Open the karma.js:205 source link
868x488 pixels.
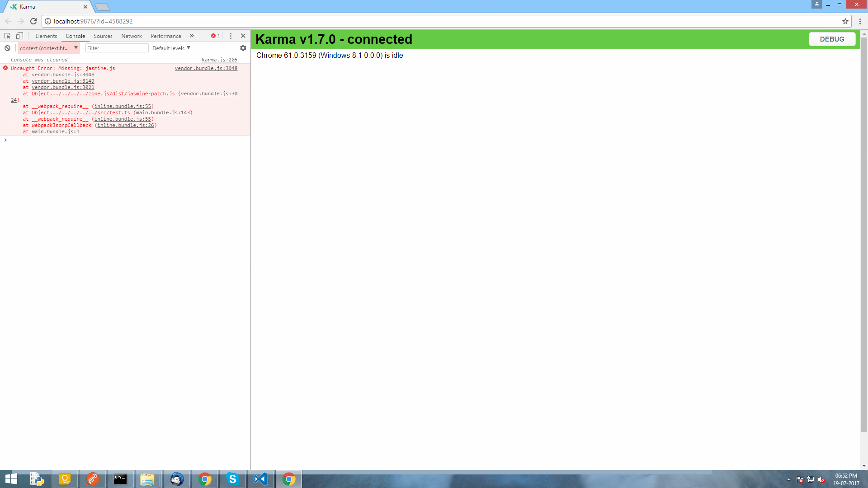(x=219, y=60)
